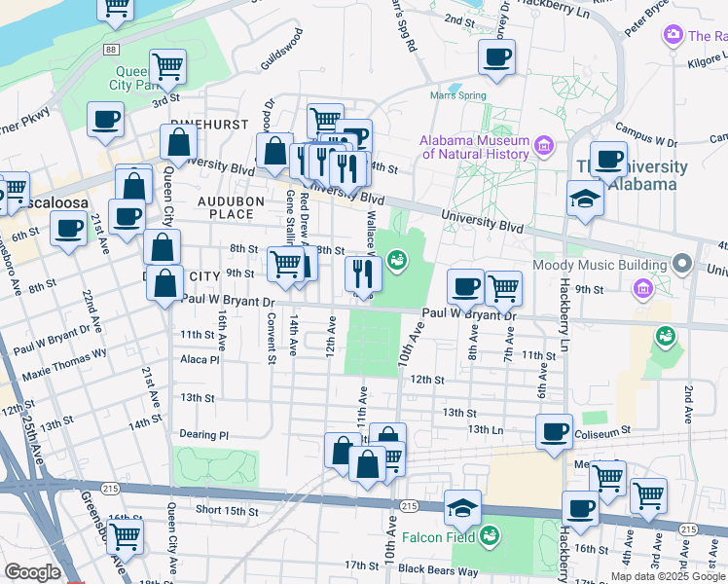Click the Short 15th St street label
Viewport: 728px width, 584px height.
pyautogui.click(x=227, y=510)
